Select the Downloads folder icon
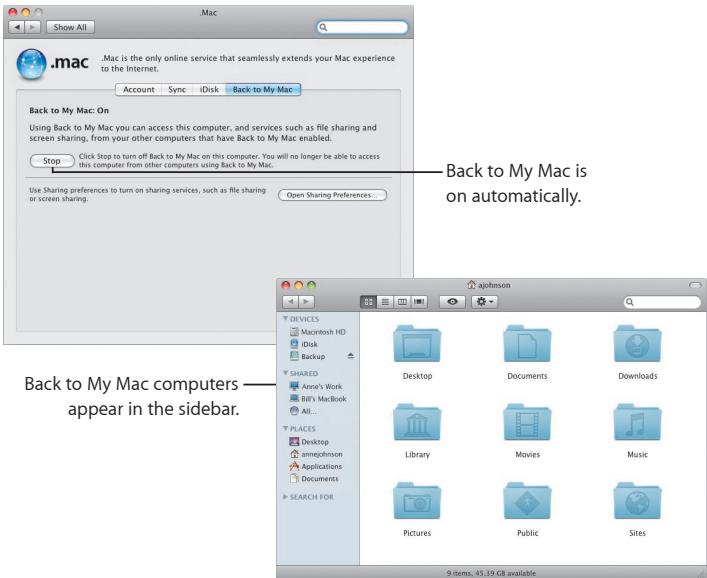This screenshot has width=707, height=578. click(x=637, y=344)
